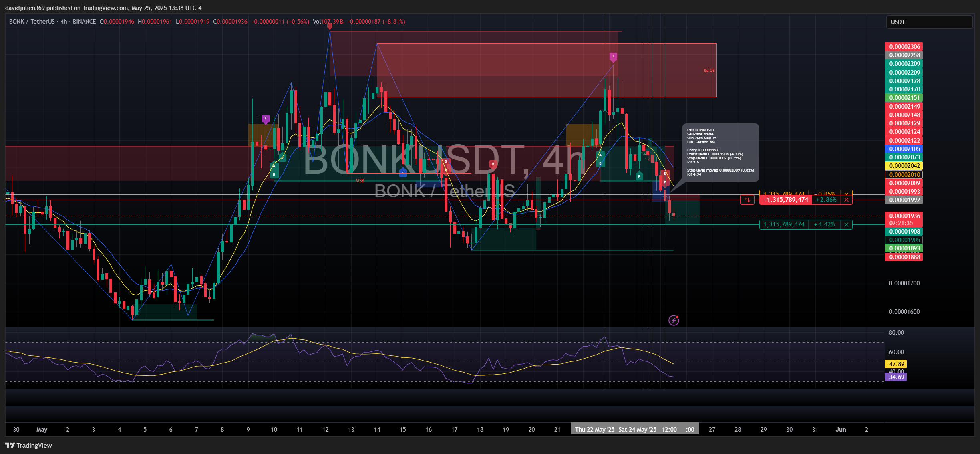Click the gray price label 0.00002258
The height and width of the screenshot is (454, 980).
pyautogui.click(x=904, y=55)
